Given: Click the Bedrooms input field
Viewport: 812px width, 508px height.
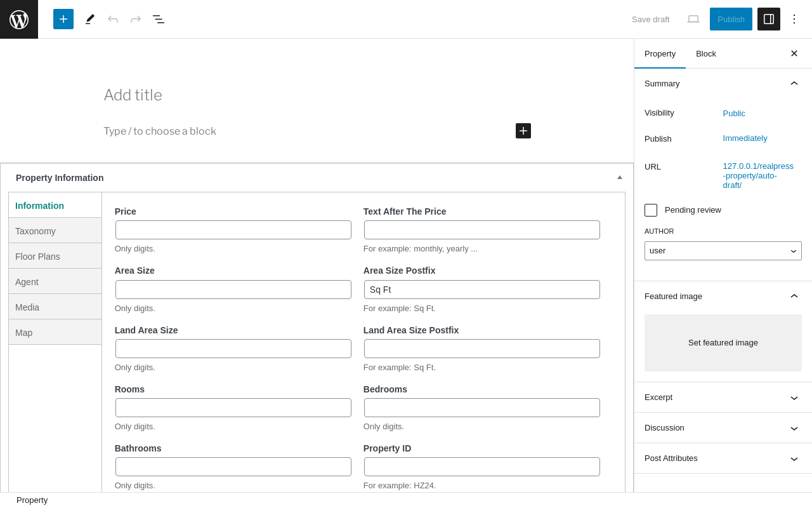Looking at the screenshot, I should (482, 408).
